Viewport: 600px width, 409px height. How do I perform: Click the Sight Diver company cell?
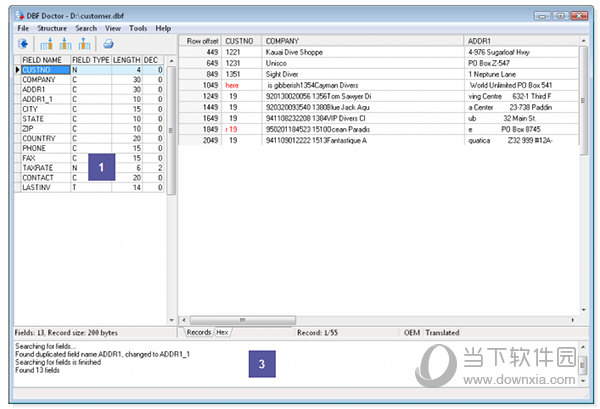click(362, 74)
